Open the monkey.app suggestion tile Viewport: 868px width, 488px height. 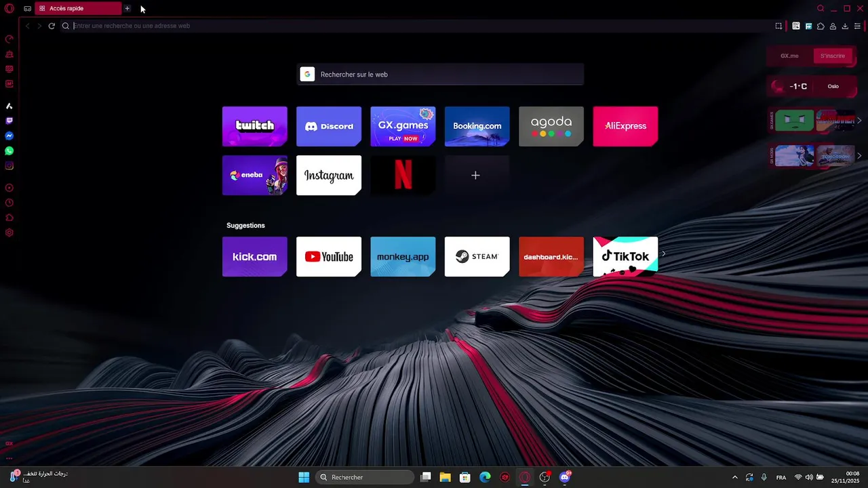point(403,256)
